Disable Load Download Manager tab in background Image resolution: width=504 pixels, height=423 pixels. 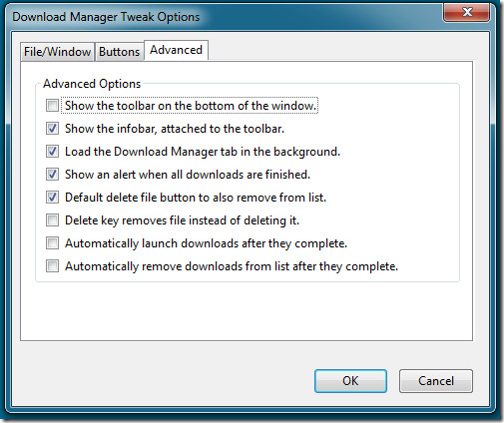(52, 152)
